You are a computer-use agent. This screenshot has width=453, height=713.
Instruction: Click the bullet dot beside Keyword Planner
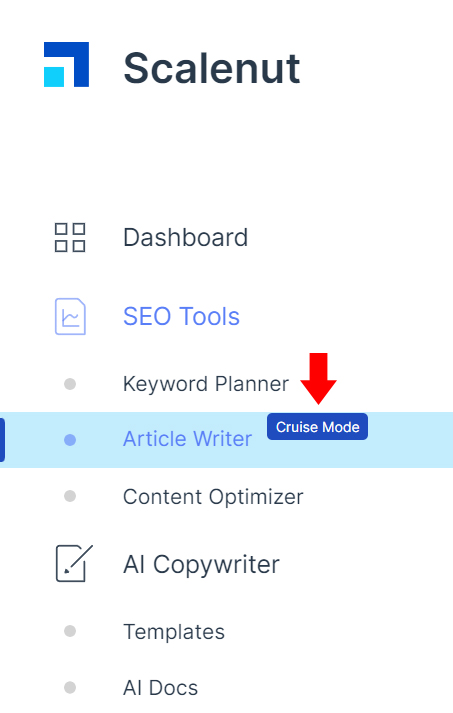(x=70, y=384)
